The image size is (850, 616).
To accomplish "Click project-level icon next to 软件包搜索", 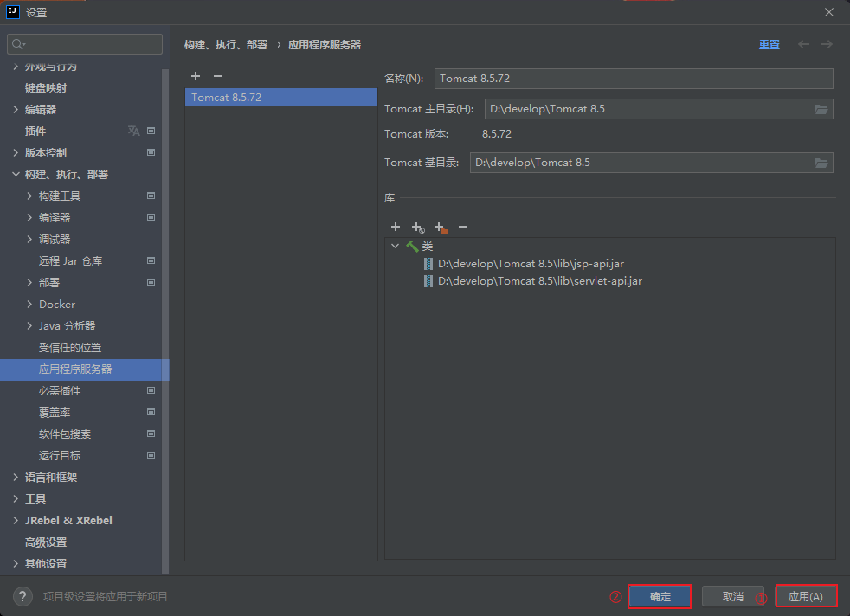I will [x=151, y=434].
